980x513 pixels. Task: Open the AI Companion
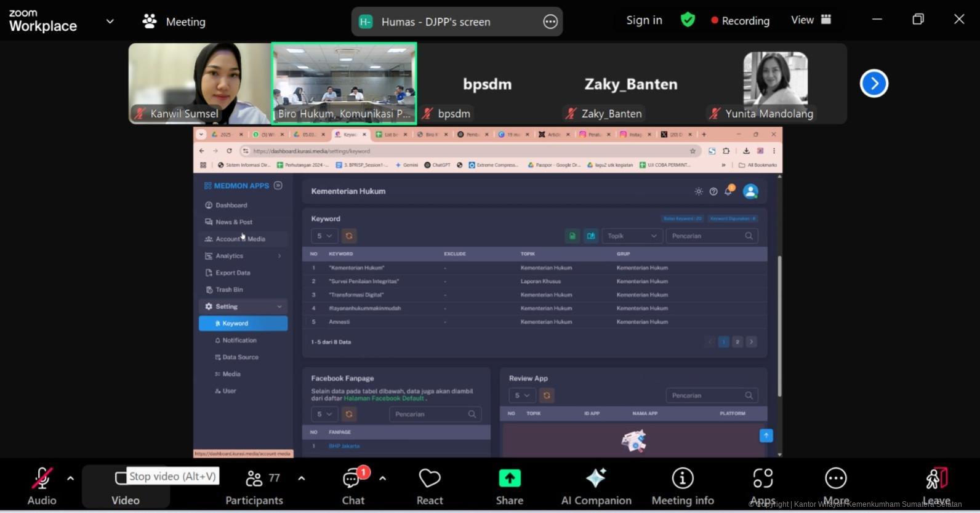click(596, 479)
